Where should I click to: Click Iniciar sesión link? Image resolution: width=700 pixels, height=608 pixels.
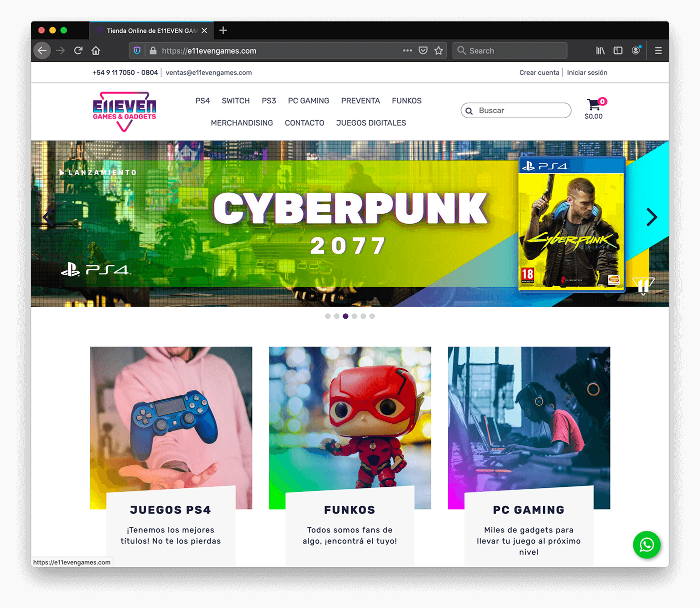(x=587, y=73)
